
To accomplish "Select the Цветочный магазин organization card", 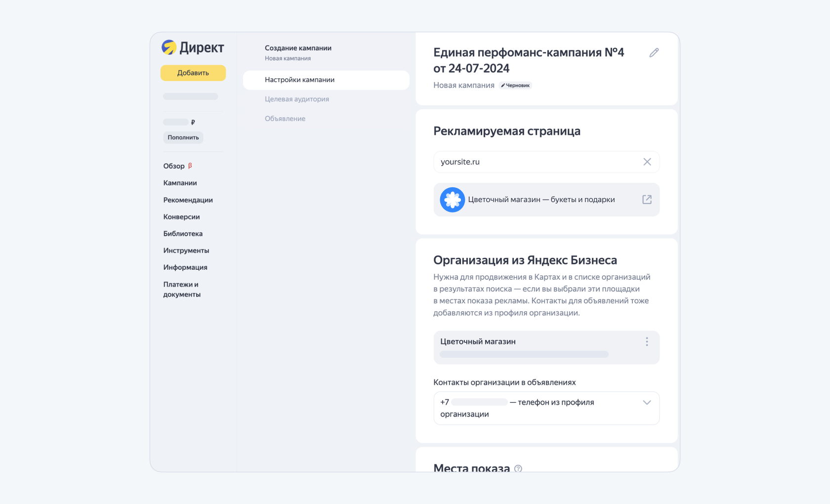I will pos(546,347).
